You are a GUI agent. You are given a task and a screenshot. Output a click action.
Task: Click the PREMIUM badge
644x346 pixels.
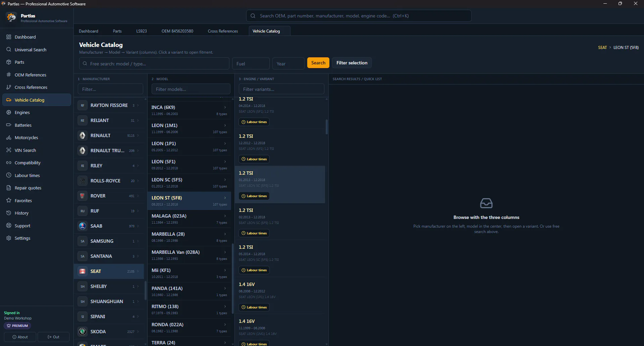pyautogui.click(x=17, y=326)
